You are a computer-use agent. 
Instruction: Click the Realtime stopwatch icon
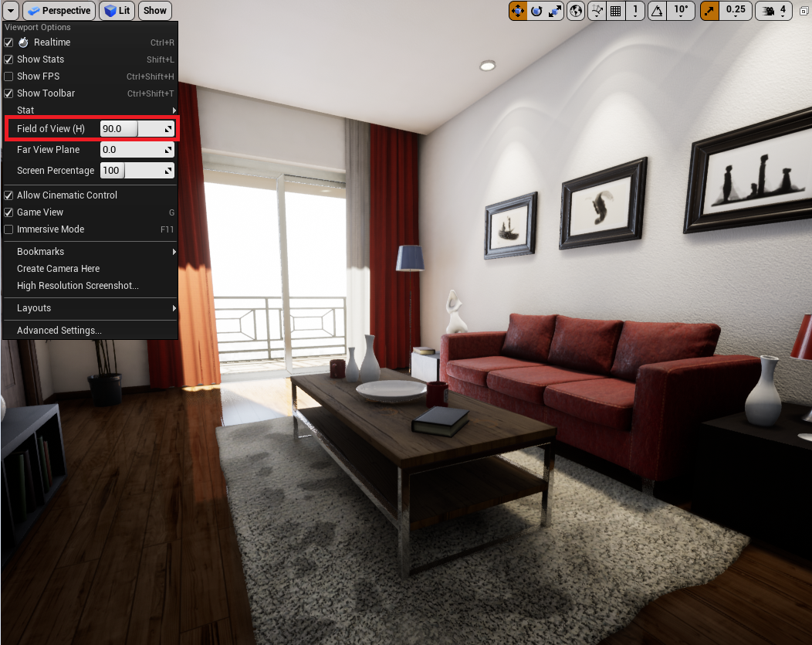[x=23, y=42]
